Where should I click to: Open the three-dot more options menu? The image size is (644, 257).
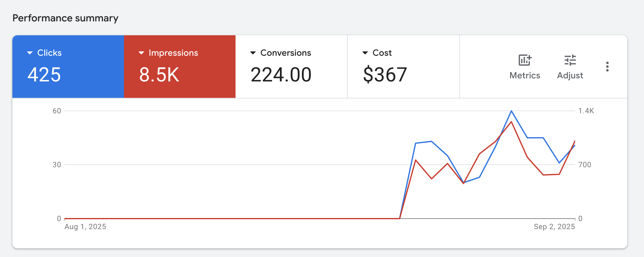pos(607,67)
